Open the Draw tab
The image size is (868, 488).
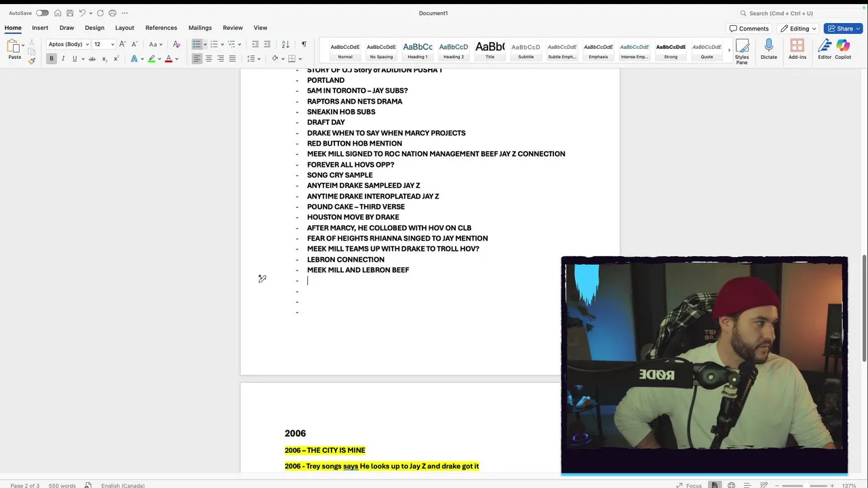(x=66, y=28)
